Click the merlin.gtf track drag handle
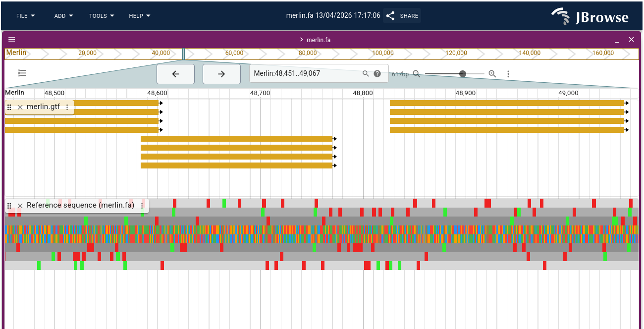Screen dimensions: 644x329 click(9, 107)
